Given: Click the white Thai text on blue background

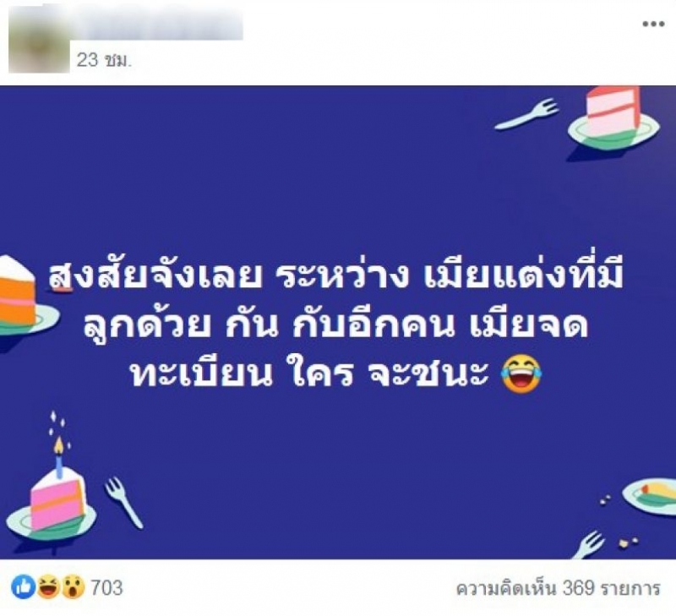Looking at the screenshot, I should click(x=336, y=324).
